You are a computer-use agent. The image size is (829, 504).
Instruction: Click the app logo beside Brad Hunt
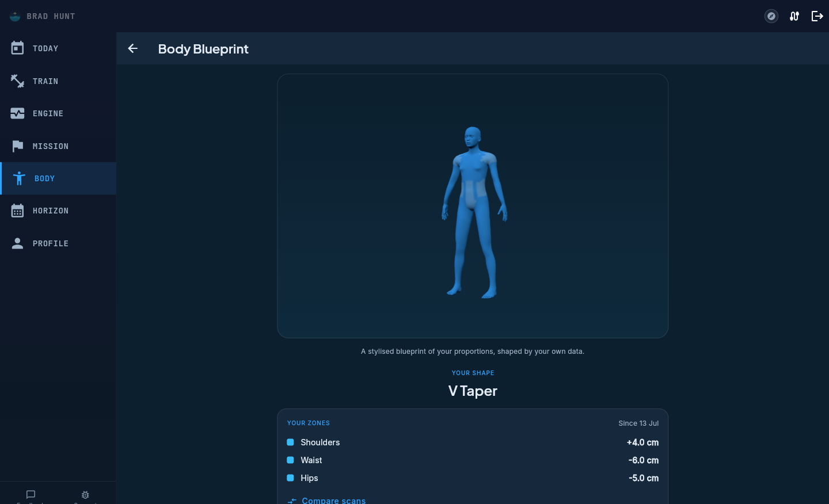click(x=16, y=16)
